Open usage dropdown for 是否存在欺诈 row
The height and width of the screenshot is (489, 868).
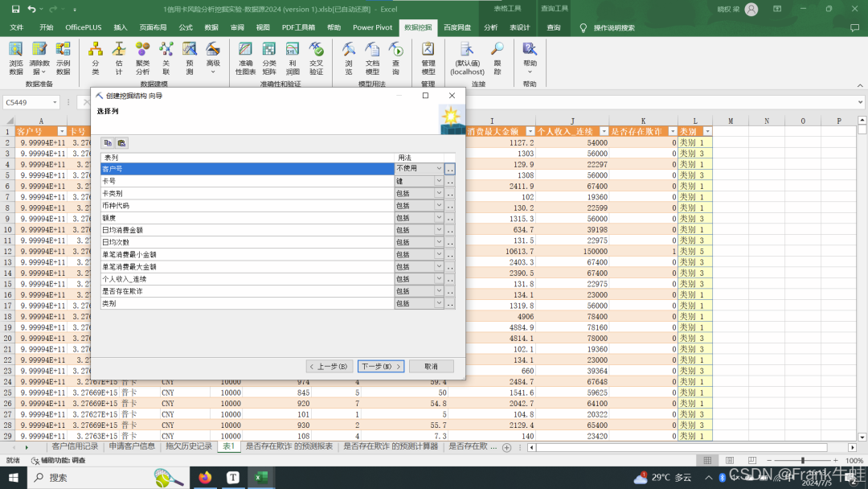click(439, 291)
